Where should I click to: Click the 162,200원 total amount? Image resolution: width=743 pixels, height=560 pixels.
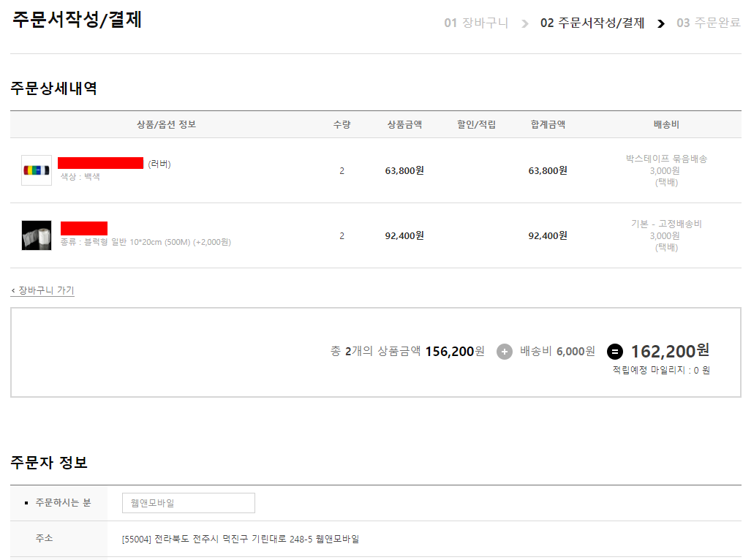[x=669, y=351]
